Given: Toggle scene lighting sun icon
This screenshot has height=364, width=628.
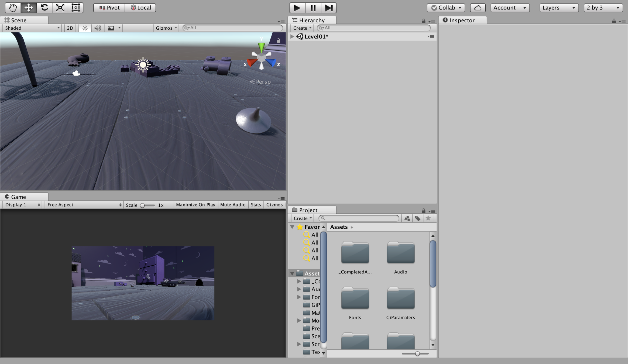Looking at the screenshot, I should pyautogui.click(x=85, y=28).
